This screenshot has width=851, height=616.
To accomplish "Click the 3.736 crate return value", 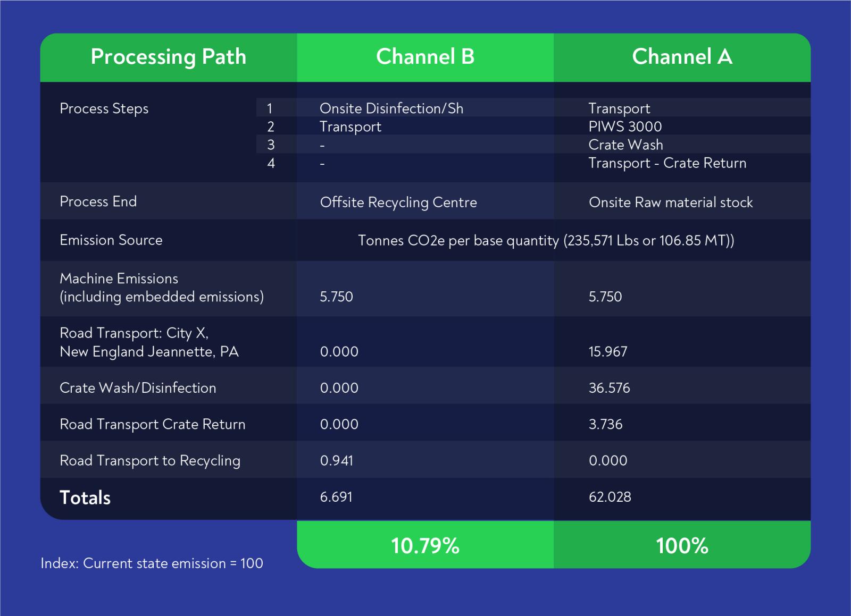I will [x=605, y=424].
